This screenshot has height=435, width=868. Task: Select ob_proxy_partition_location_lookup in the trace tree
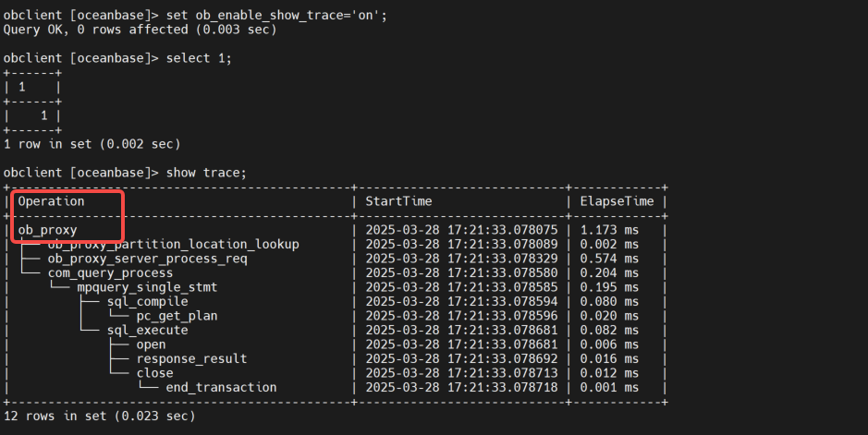(x=174, y=244)
